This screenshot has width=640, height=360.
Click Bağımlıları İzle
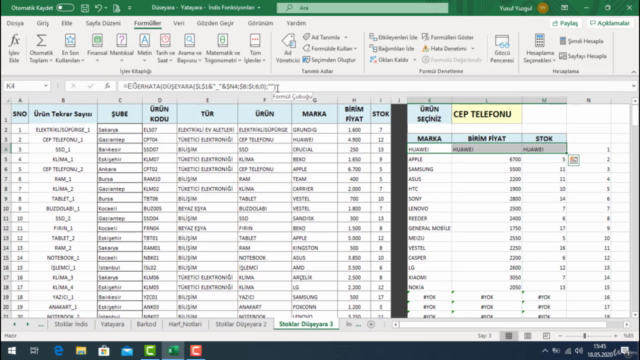click(x=392, y=49)
